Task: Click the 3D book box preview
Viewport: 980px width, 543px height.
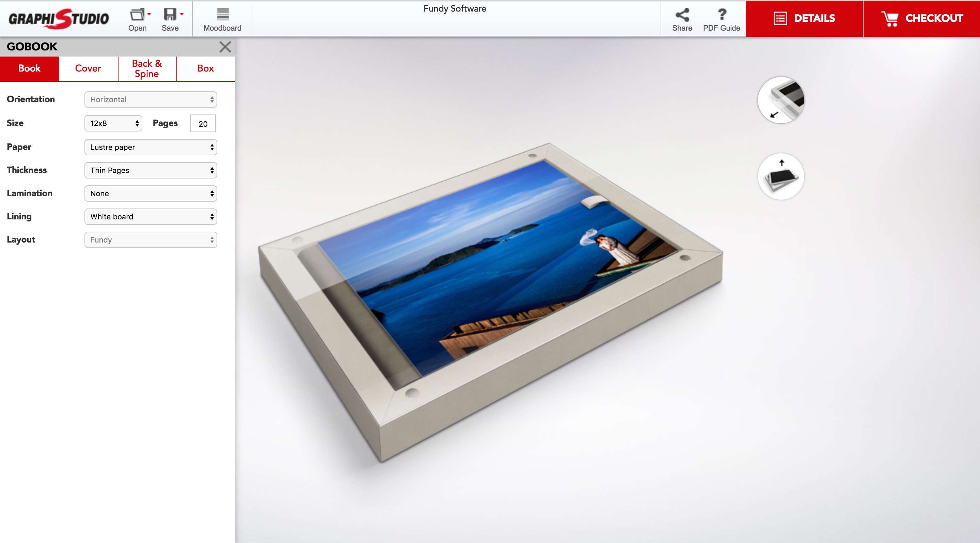Action: pos(491,302)
